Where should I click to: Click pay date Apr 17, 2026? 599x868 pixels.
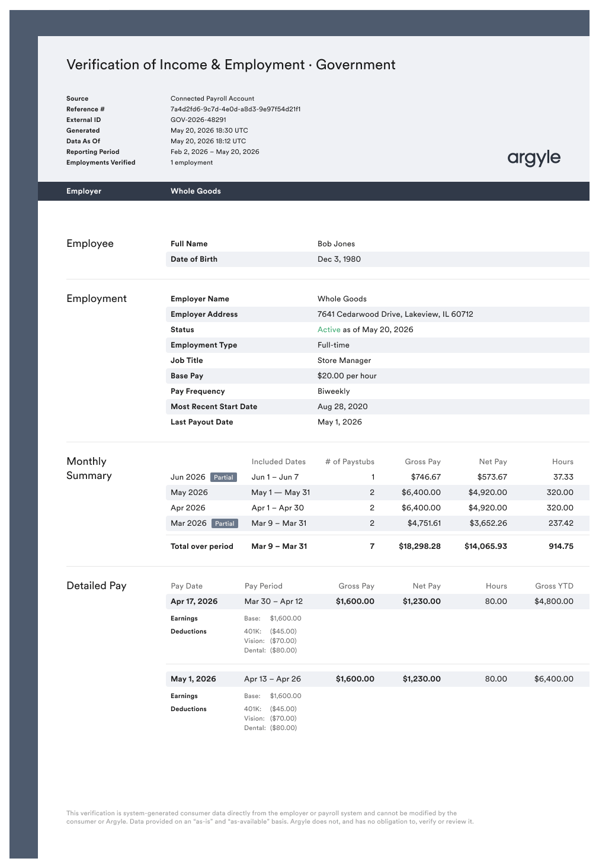click(x=194, y=602)
